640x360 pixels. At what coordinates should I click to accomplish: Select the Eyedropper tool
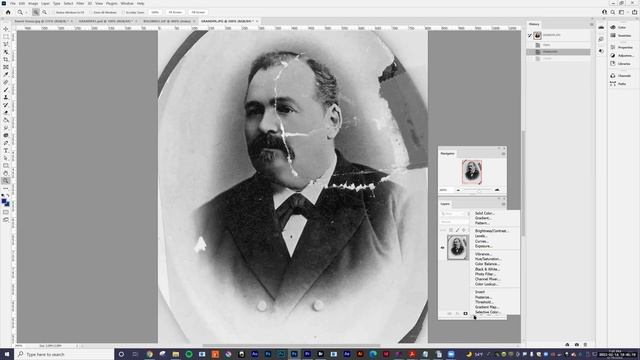[6, 75]
